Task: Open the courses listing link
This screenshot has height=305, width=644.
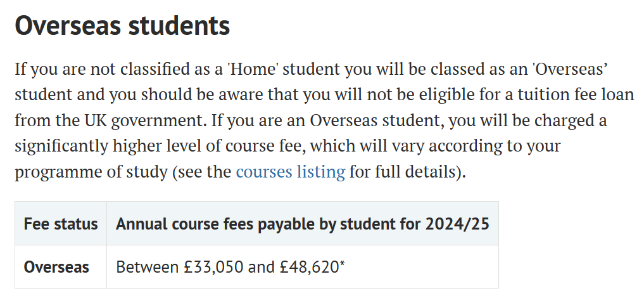Action: tap(291, 171)
